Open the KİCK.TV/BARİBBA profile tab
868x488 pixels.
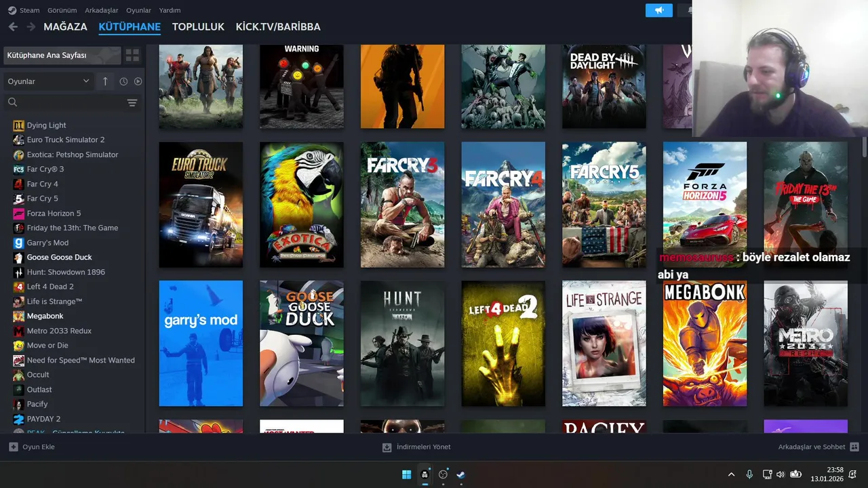278,26
